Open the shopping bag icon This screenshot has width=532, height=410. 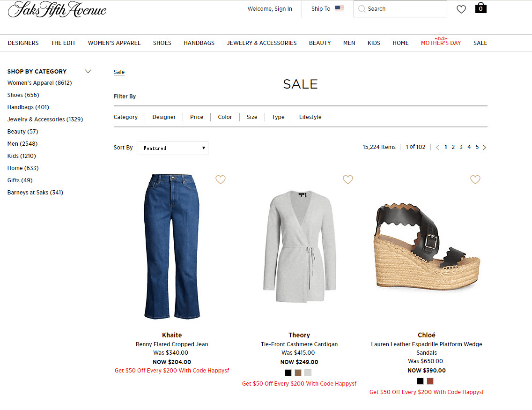pos(481,8)
